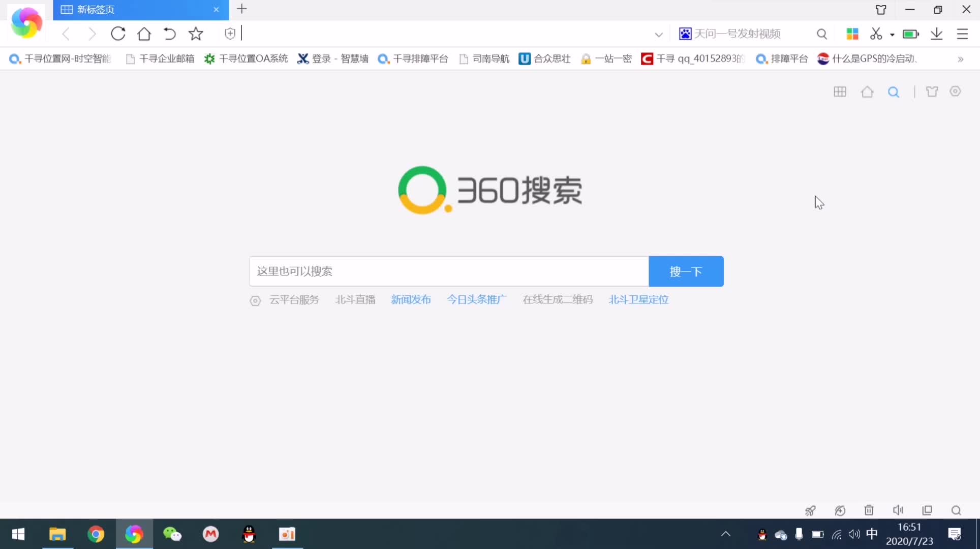Screen dimensions: 980x549
Task: Click the shirt skin icon on new tab page
Action: point(932,92)
